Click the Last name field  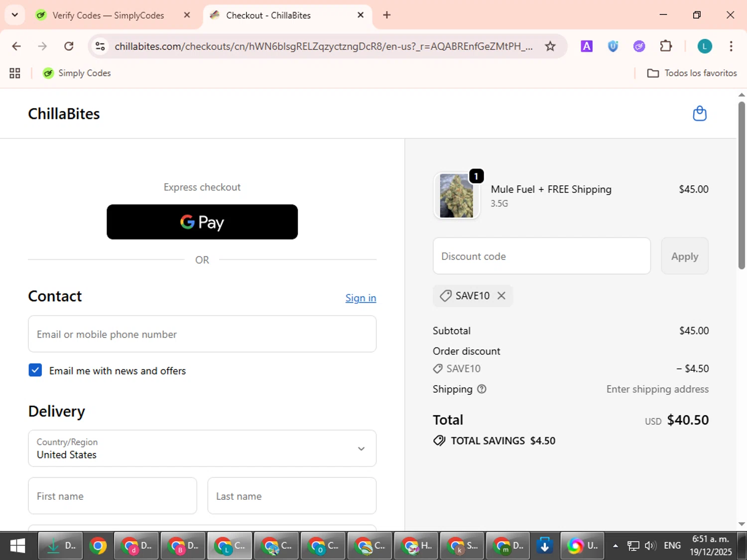[292, 496]
